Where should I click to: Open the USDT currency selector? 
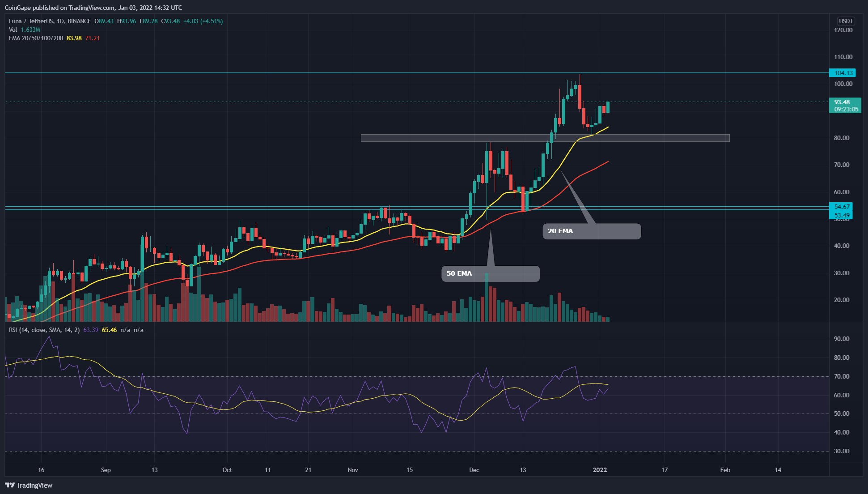[847, 21]
